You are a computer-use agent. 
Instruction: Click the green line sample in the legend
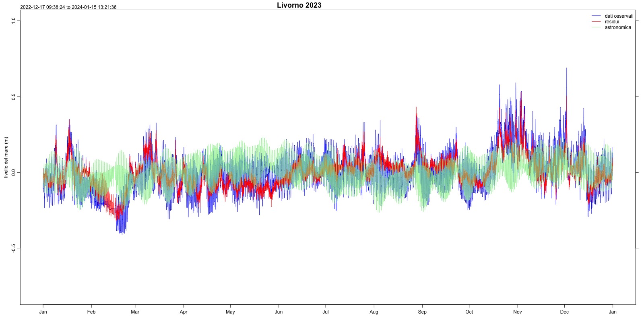[x=596, y=27]
